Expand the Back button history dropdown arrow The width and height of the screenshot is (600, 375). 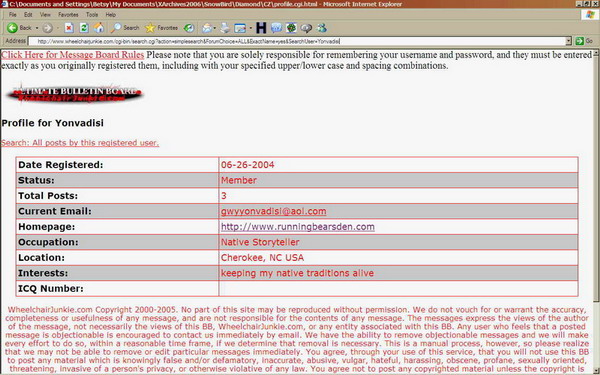tap(37, 28)
